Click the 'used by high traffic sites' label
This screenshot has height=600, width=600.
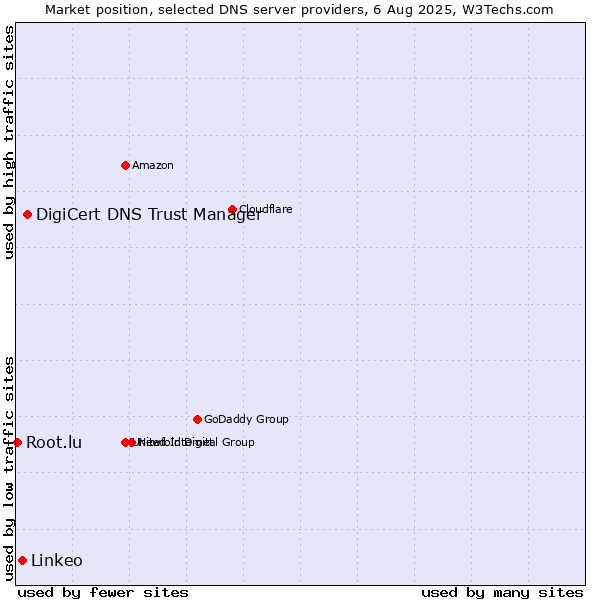click(9, 142)
